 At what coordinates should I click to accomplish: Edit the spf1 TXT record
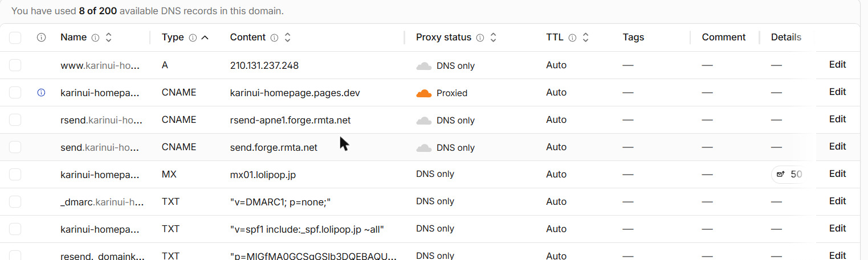click(837, 229)
